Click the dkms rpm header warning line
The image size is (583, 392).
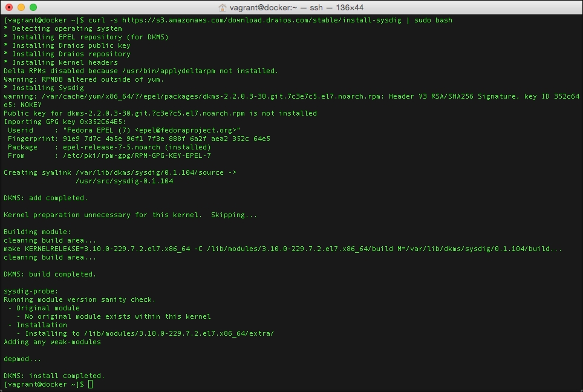tap(291, 96)
